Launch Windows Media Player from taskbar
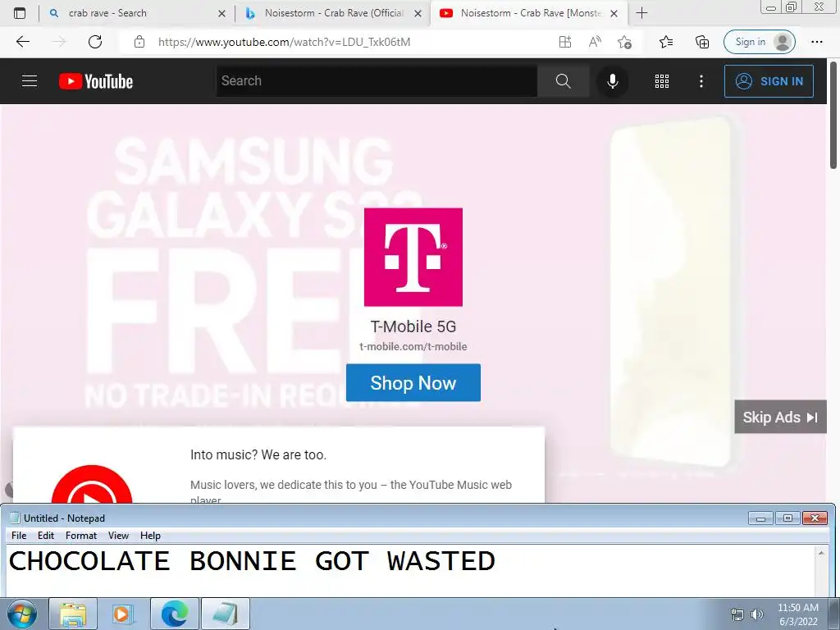The height and width of the screenshot is (630, 840). coord(123,614)
